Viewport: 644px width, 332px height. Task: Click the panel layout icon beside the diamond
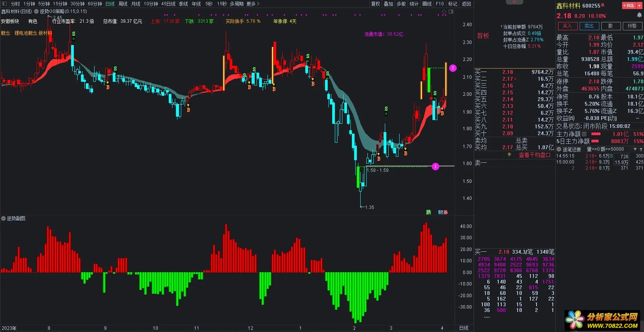point(451,12)
